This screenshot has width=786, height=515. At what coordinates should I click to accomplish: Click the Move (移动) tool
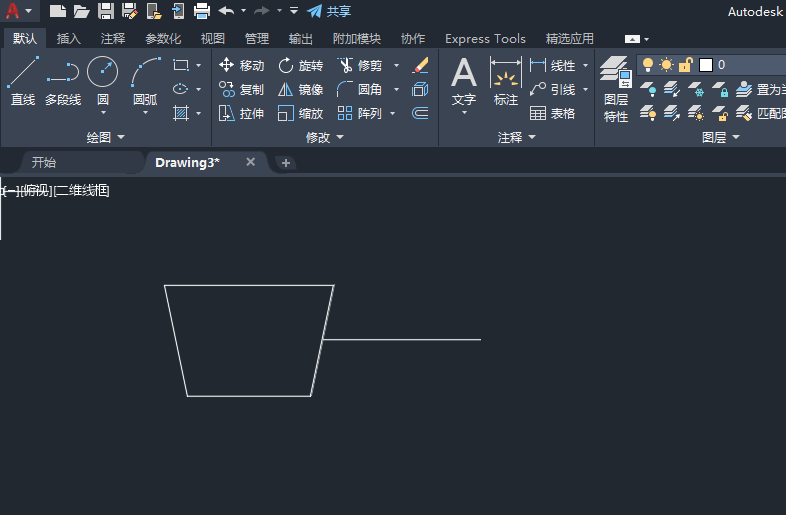coord(241,65)
